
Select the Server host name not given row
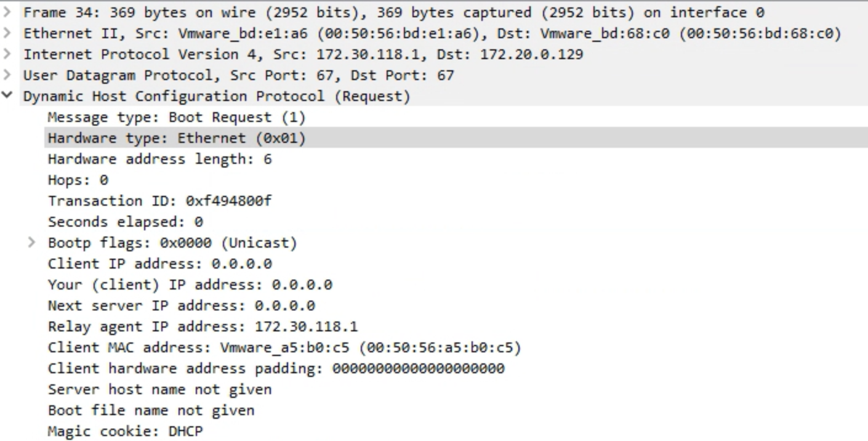click(x=159, y=389)
